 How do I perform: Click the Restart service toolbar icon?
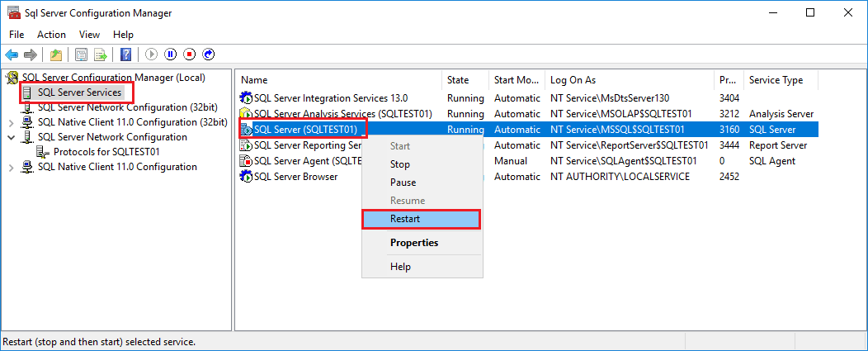(209, 55)
